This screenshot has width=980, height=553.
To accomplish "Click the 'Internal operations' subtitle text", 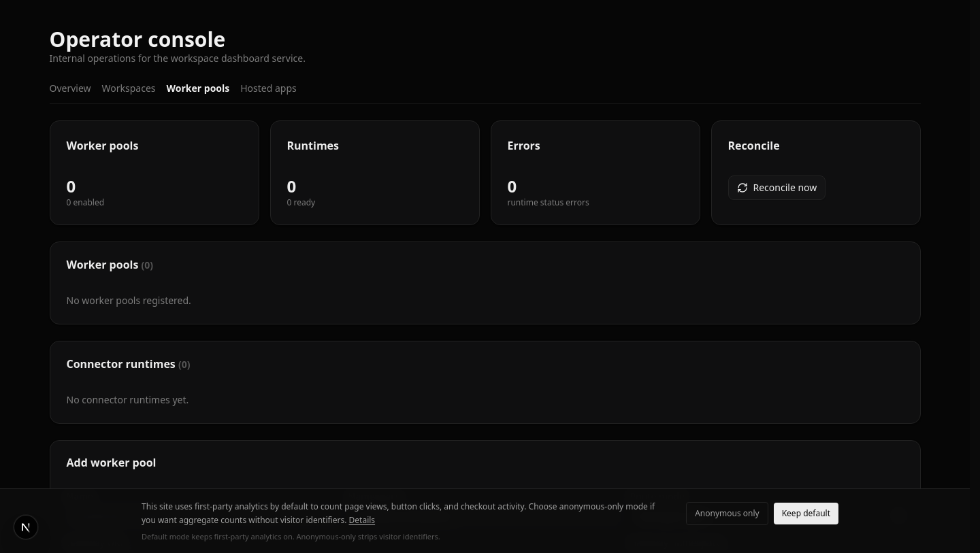I will 177,58.
